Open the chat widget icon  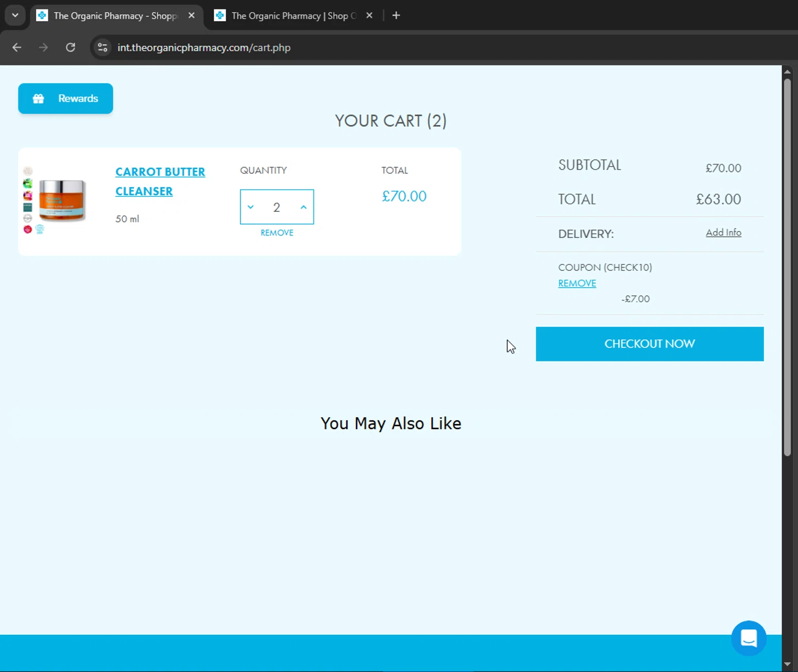(x=749, y=638)
